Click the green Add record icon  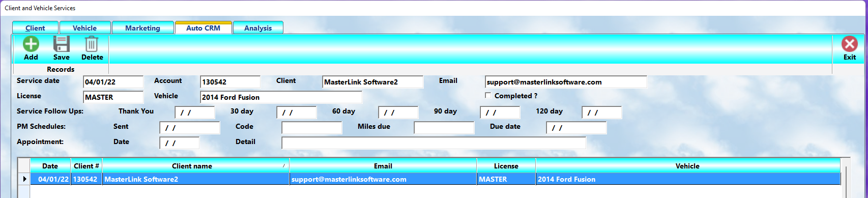(x=31, y=44)
